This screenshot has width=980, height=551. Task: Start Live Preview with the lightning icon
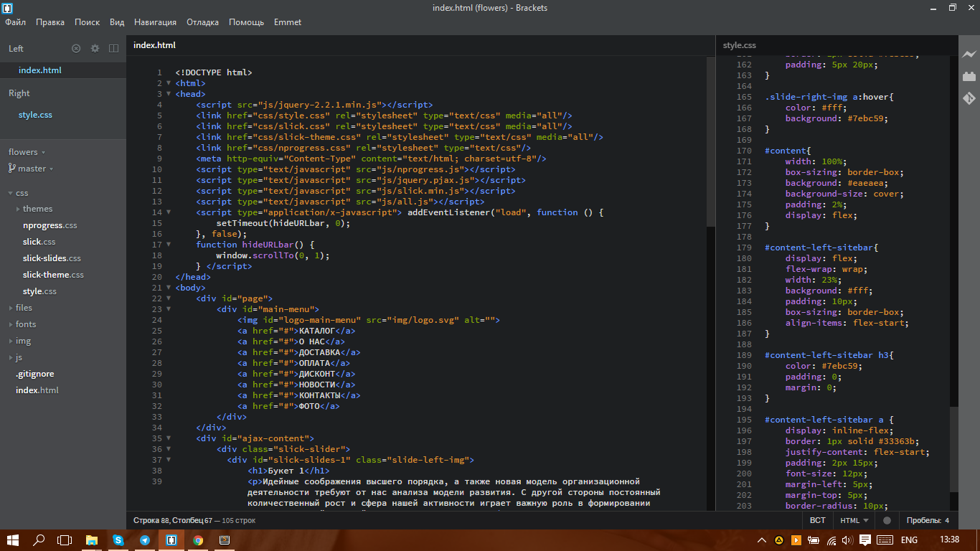(969, 55)
